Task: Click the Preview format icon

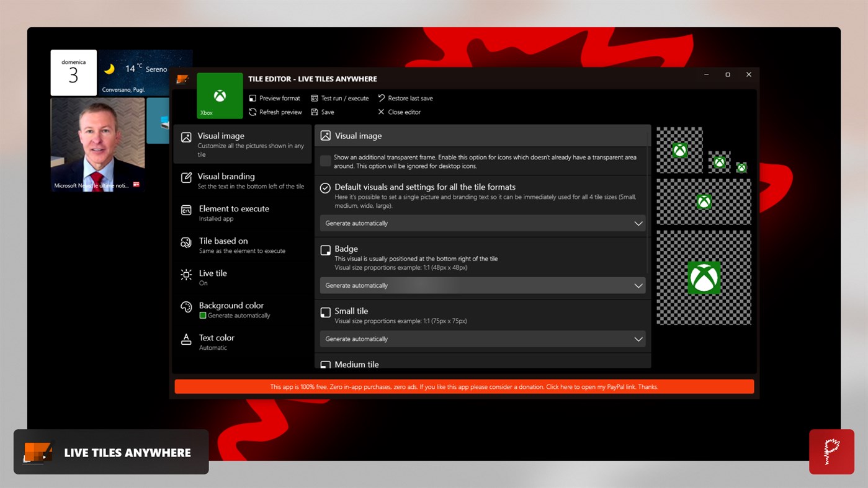Action: tap(253, 98)
